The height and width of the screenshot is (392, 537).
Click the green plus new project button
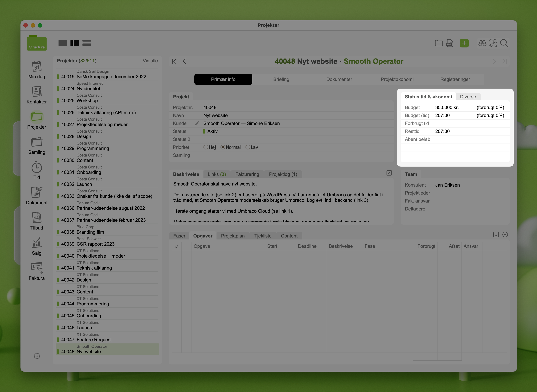464,43
